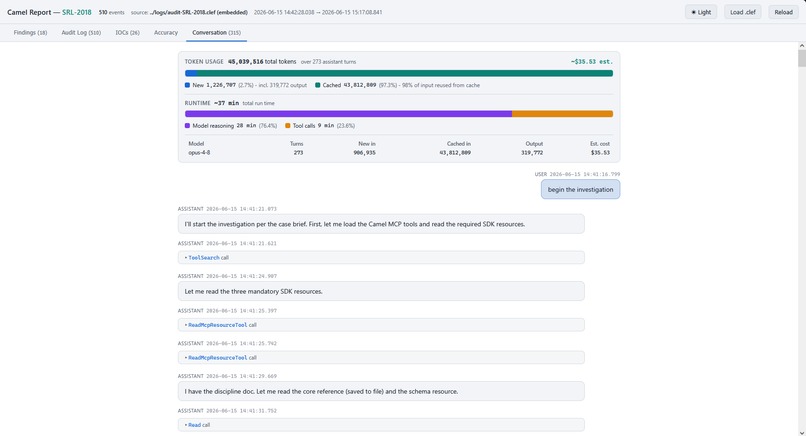Expand the ReadMcpResourceTool call at 14:41:25.792
Image resolution: width=806 pixels, height=436 pixels.
click(381, 357)
